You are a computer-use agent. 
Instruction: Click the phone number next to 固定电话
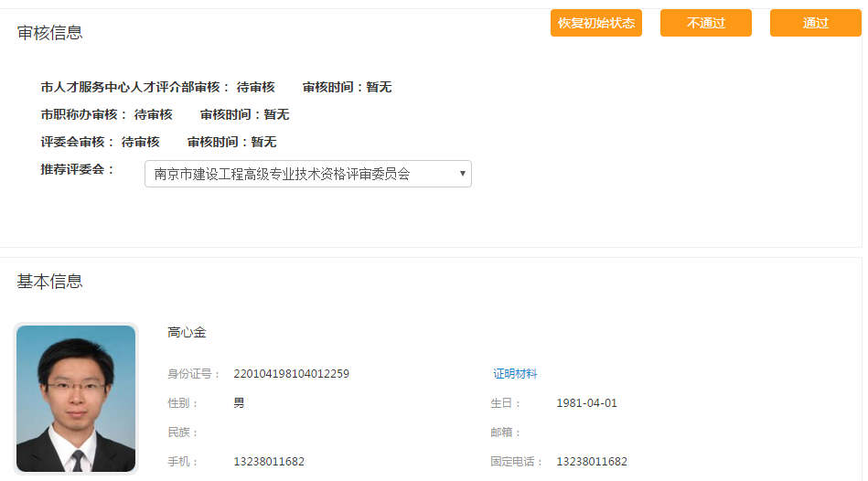592,462
